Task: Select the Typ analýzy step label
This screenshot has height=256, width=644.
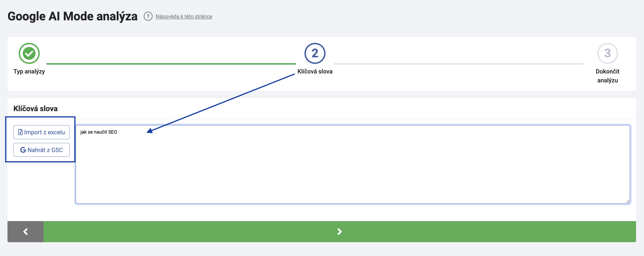Action: 29,72
